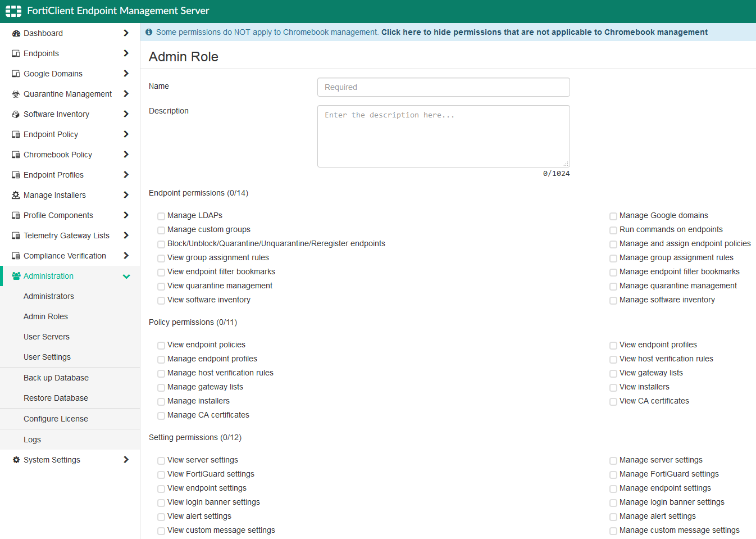Check View gateway lists

coord(613,373)
